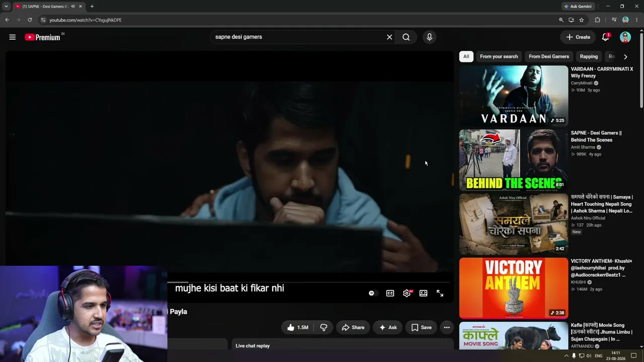Open the YouTube guide hamburger menu
Screen dimensions: 644x362
point(13,37)
